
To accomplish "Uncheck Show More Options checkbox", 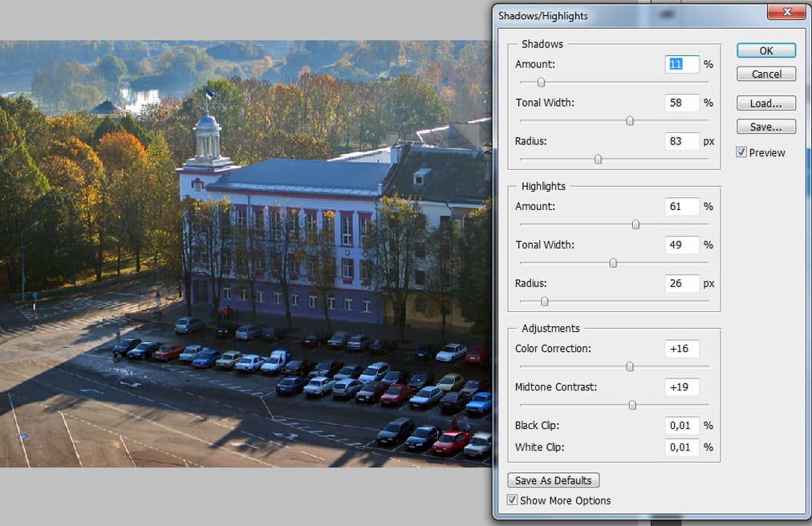I will click(x=512, y=500).
